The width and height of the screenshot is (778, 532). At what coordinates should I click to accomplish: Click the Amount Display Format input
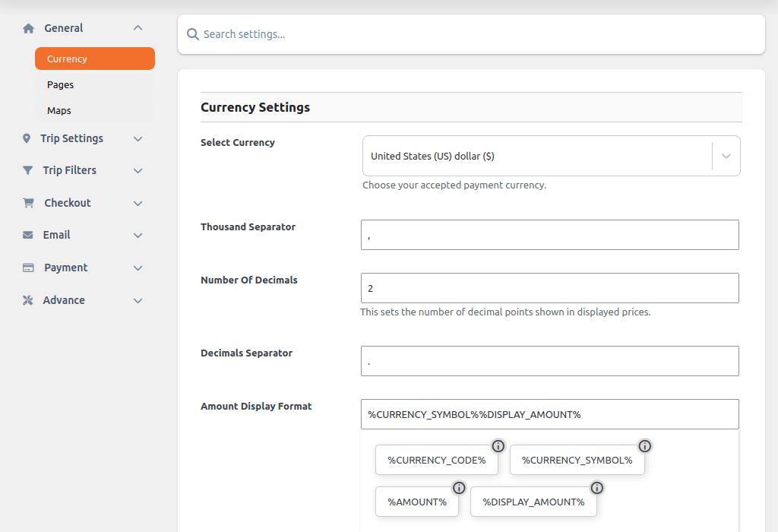pos(550,414)
